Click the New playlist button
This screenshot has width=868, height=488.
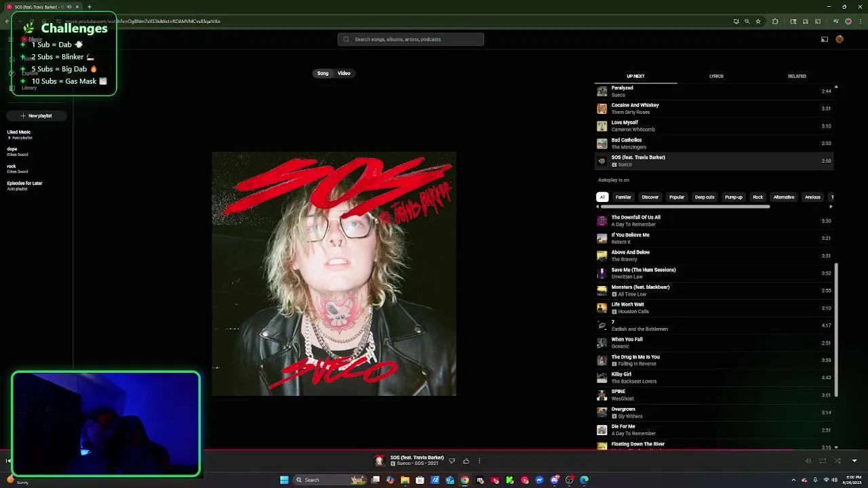tap(37, 116)
